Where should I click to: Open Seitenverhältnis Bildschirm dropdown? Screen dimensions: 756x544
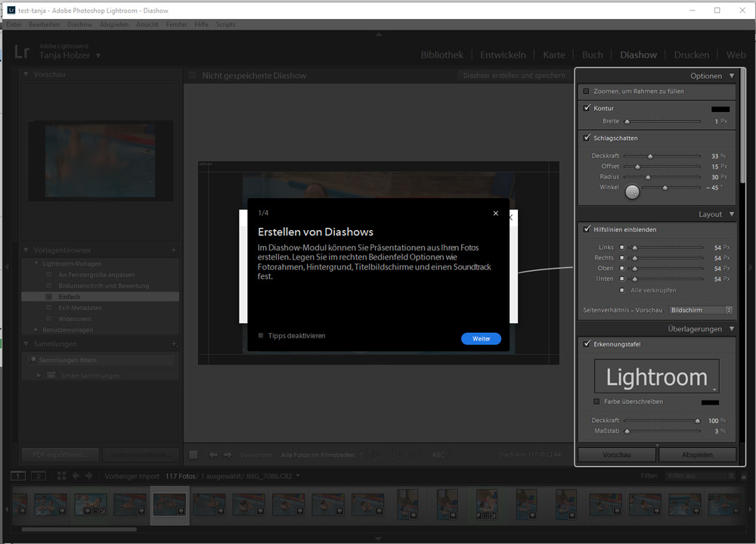pyautogui.click(x=702, y=310)
